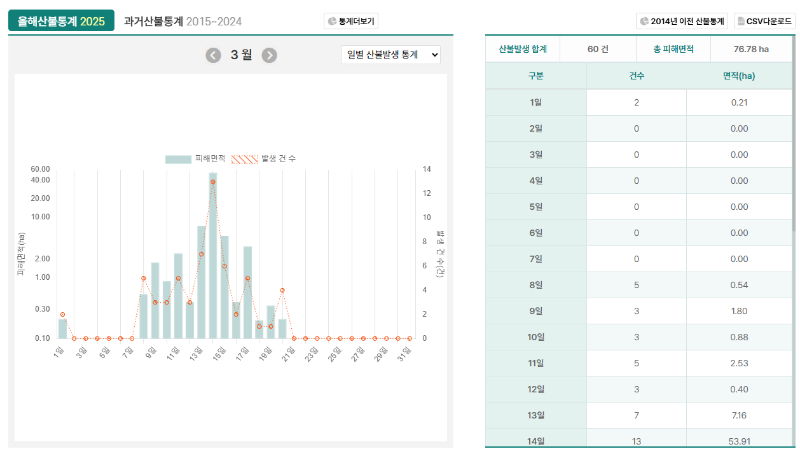Toggle 피해면적 legend swatch
The width and height of the screenshot is (800, 450).
[178, 159]
